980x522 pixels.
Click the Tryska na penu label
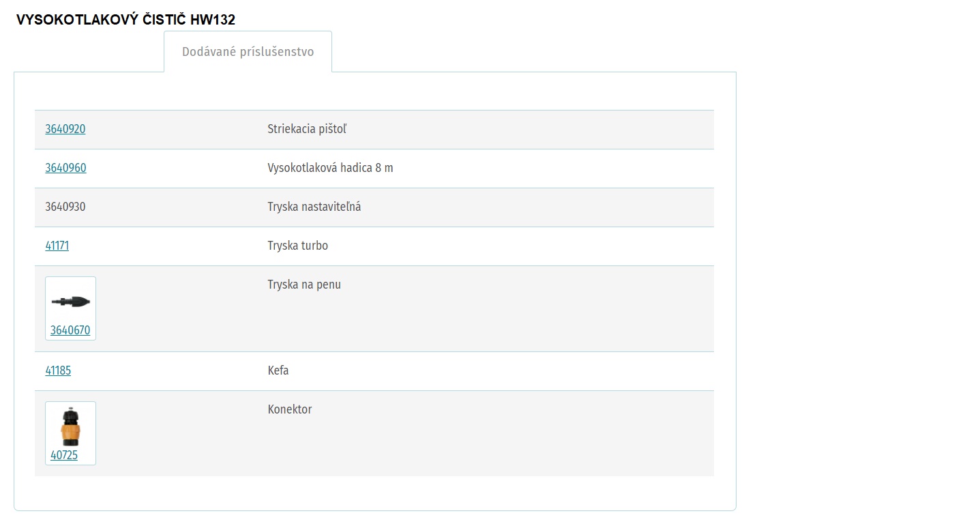click(304, 285)
